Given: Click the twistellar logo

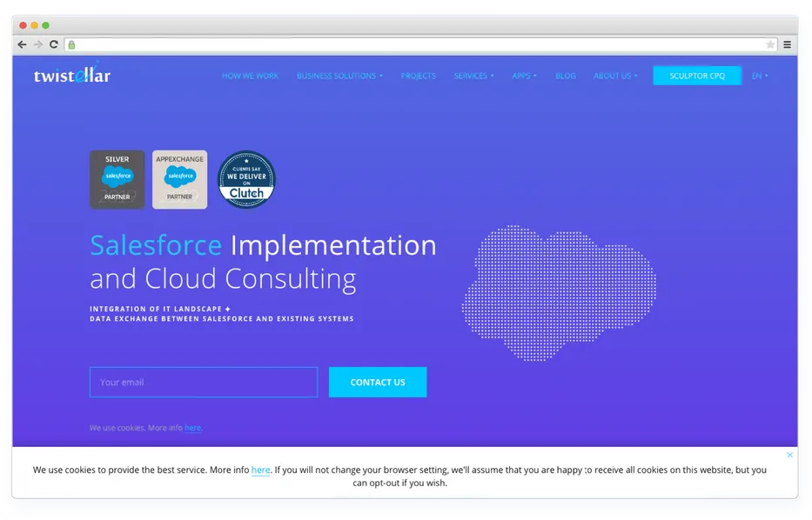Looking at the screenshot, I should pos(72,73).
